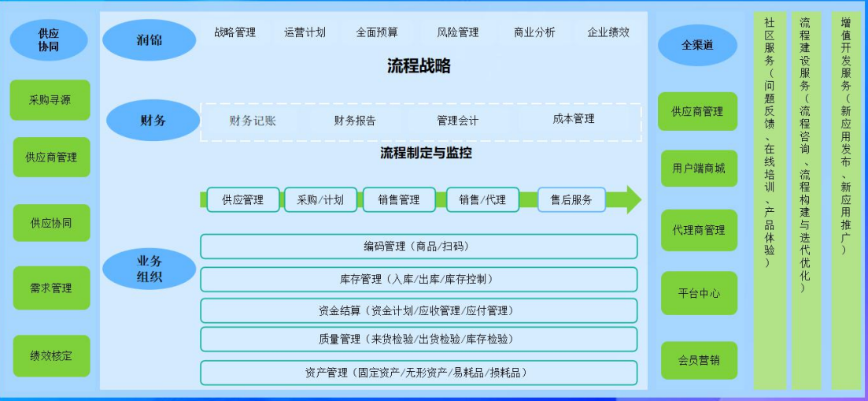Open 库存管理（入库/出库/库存控制） bar

click(x=419, y=279)
